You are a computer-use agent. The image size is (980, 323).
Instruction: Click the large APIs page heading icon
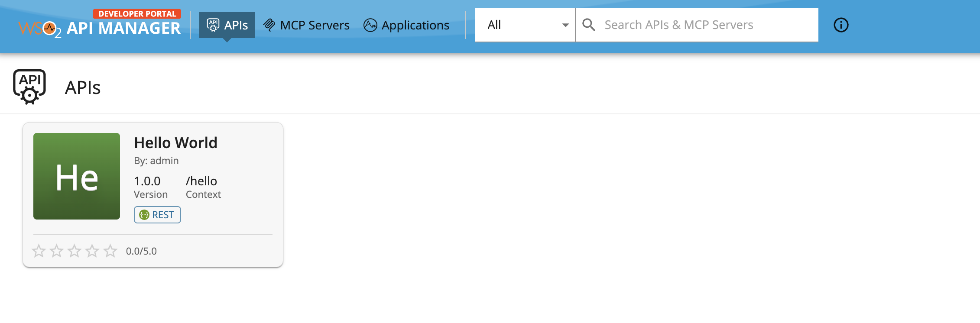(x=29, y=87)
